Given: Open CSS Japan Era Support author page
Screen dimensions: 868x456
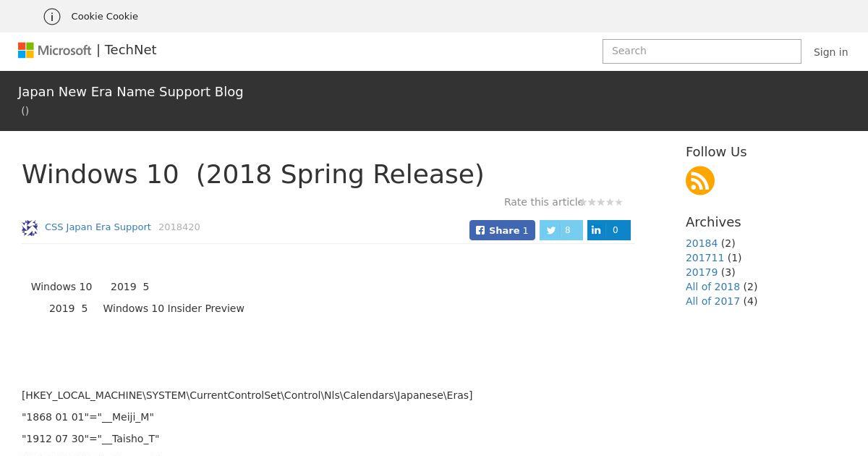Looking at the screenshot, I should (98, 227).
